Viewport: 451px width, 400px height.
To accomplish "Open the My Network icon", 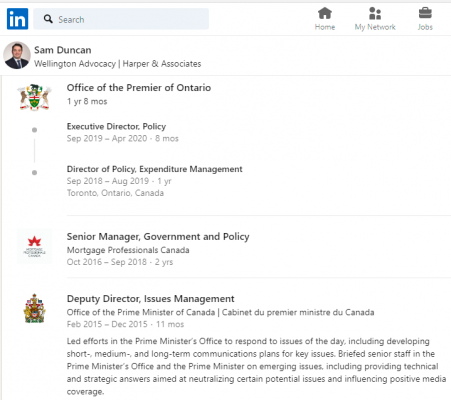I will point(375,13).
